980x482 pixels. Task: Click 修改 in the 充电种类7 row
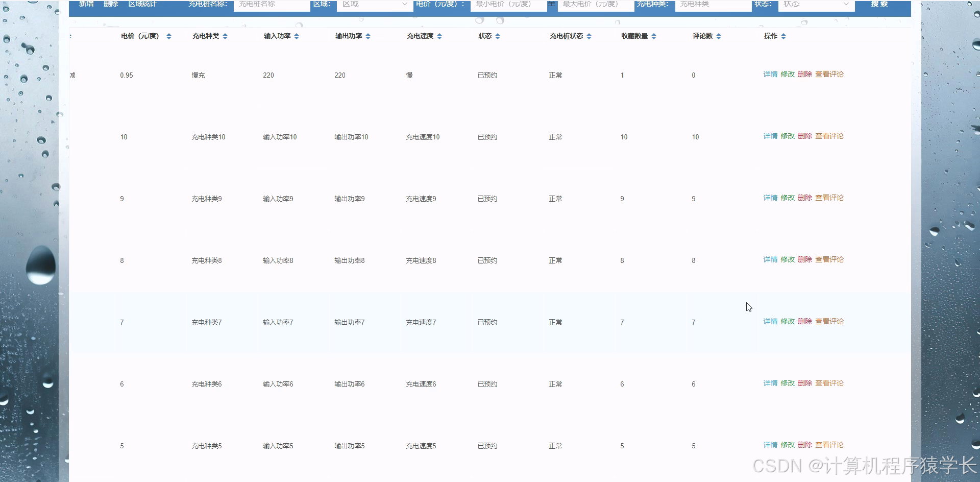pos(788,321)
